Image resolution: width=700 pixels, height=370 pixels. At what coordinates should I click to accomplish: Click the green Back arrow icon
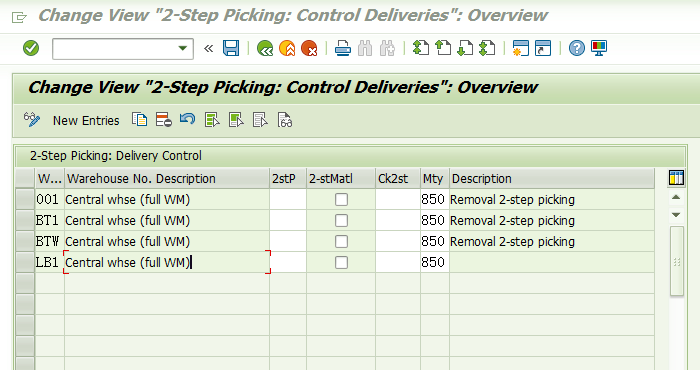(x=265, y=48)
